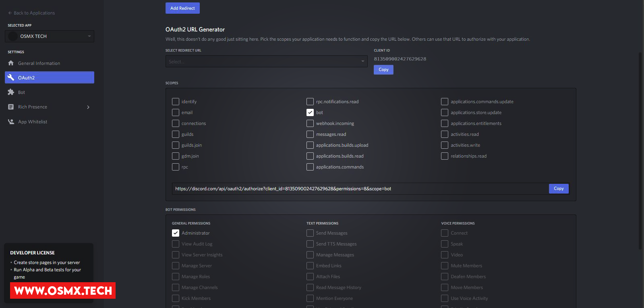The image size is (644, 308).
Task: Enable the applications.commands.update scope
Action: click(445, 102)
